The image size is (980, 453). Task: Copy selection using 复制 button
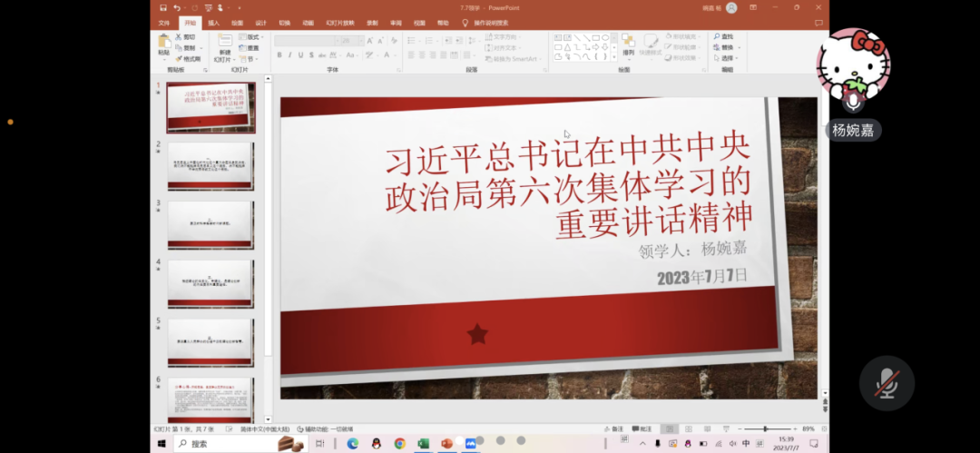[186, 47]
